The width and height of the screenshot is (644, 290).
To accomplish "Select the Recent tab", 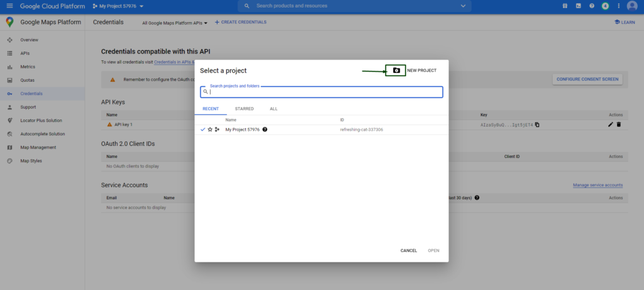I will [x=211, y=109].
